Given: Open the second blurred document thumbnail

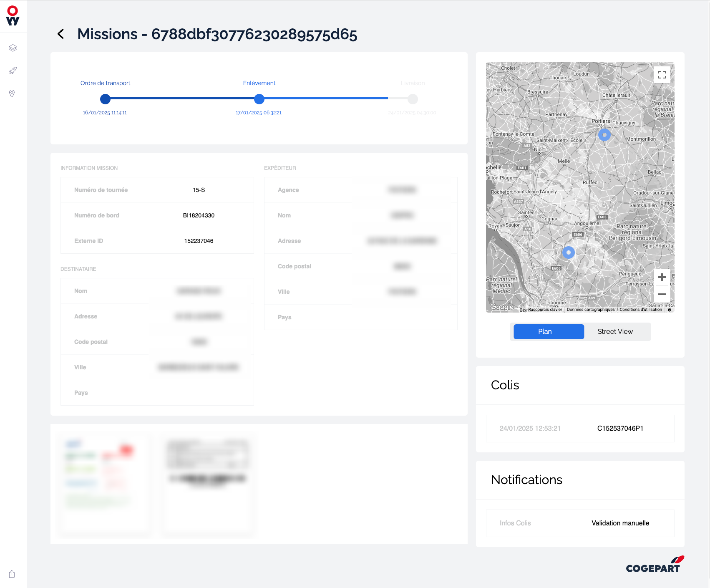Looking at the screenshot, I should [x=207, y=484].
